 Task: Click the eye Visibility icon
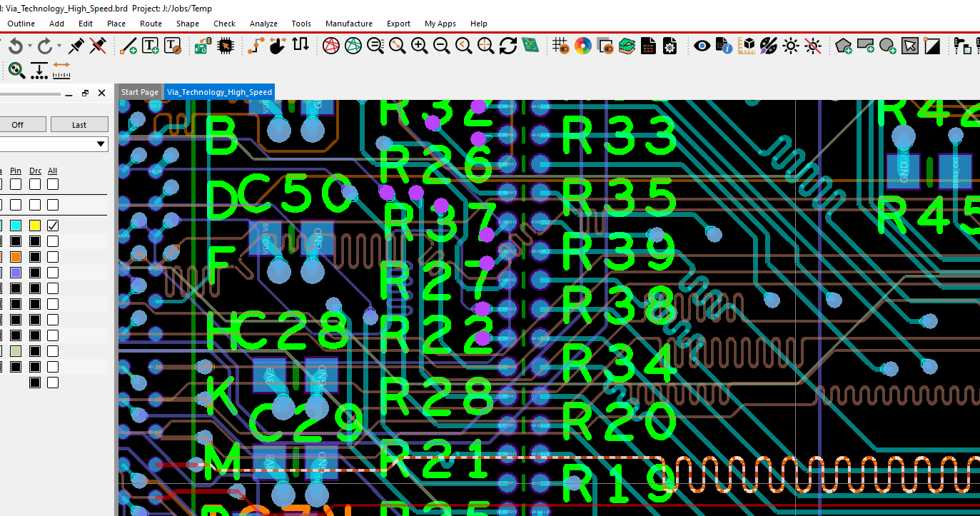pyautogui.click(x=702, y=46)
